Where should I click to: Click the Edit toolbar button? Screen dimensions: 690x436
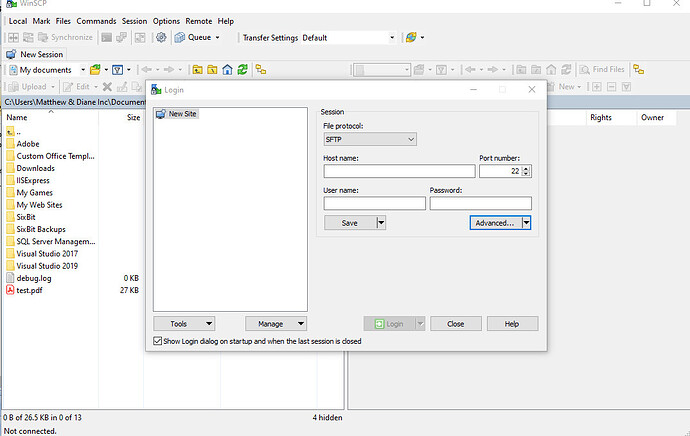coord(77,87)
